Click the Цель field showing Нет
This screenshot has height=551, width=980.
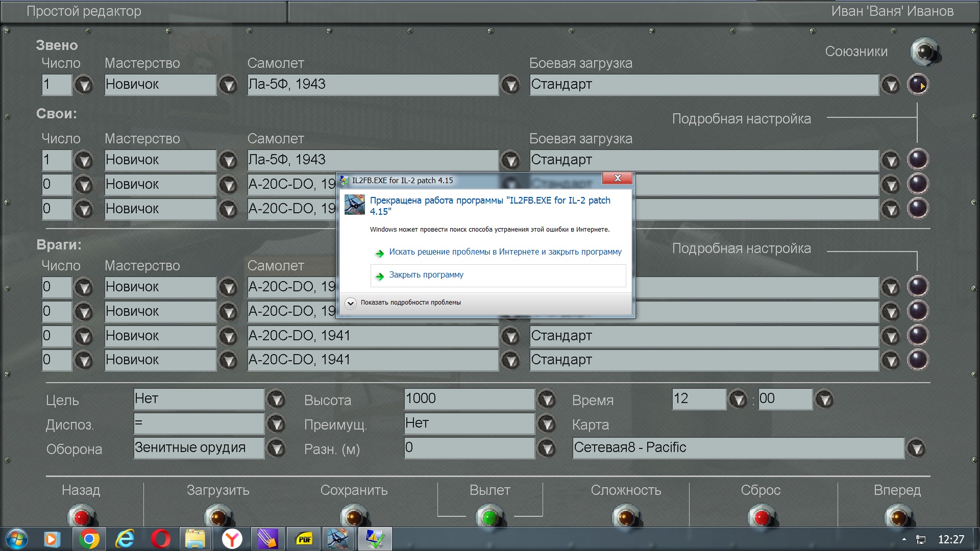tap(199, 399)
